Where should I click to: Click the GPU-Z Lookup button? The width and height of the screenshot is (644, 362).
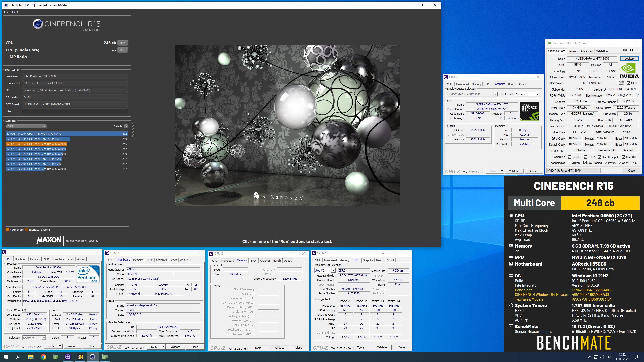click(629, 59)
